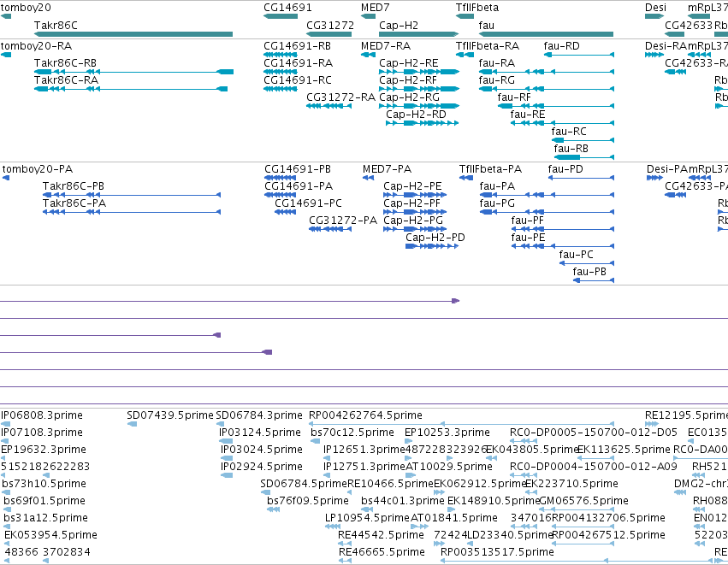This screenshot has height=565, width=728.
Task: Select protein fau-PC
Action: tap(587, 263)
